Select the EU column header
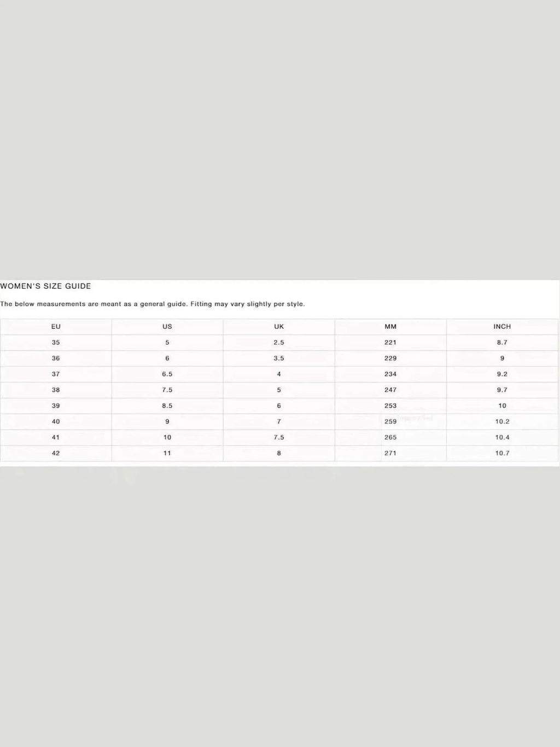Image resolution: width=560 pixels, height=747 pixels. pos(56,327)
